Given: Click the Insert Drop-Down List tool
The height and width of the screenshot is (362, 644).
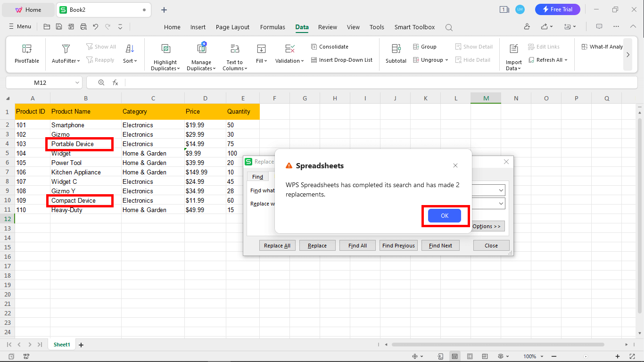Looking at the screenshot, I should pos(342,60).
